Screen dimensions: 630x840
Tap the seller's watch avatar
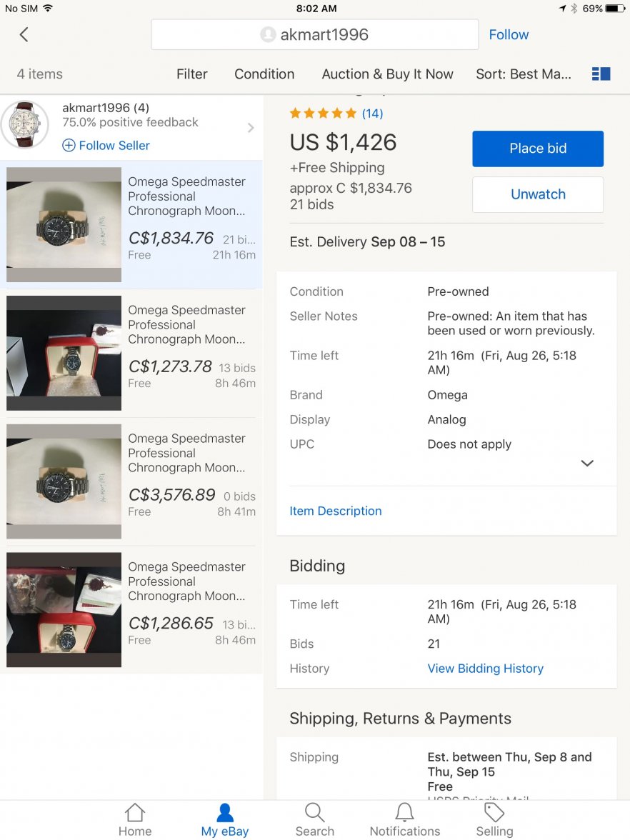coord(25,125)
